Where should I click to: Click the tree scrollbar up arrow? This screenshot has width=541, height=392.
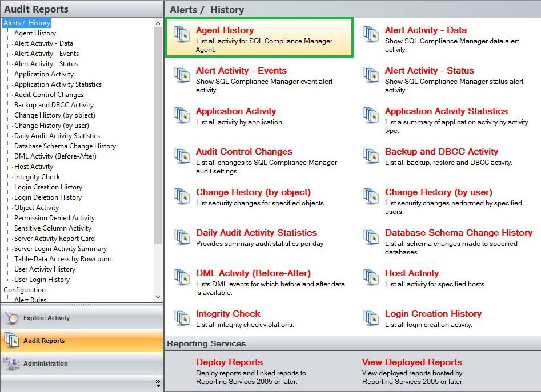[x=158, y=23]
